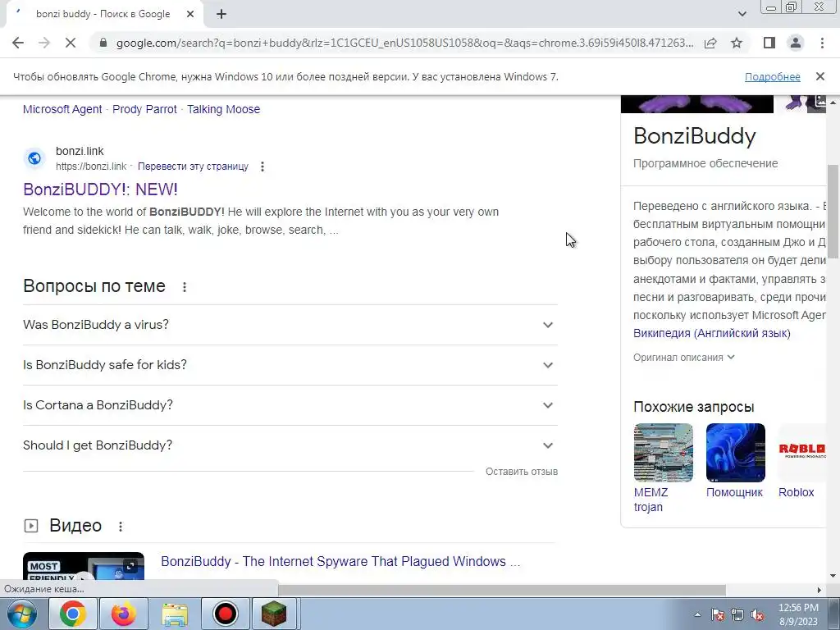Viewport: 840px width, 630px height.
Task: Toggle the Chrome side panel
Action: coord(769,43)
